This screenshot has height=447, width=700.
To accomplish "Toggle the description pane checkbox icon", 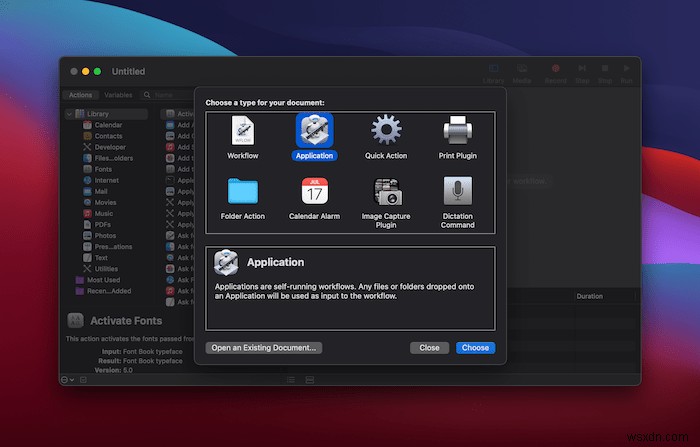I will point(83,380).
